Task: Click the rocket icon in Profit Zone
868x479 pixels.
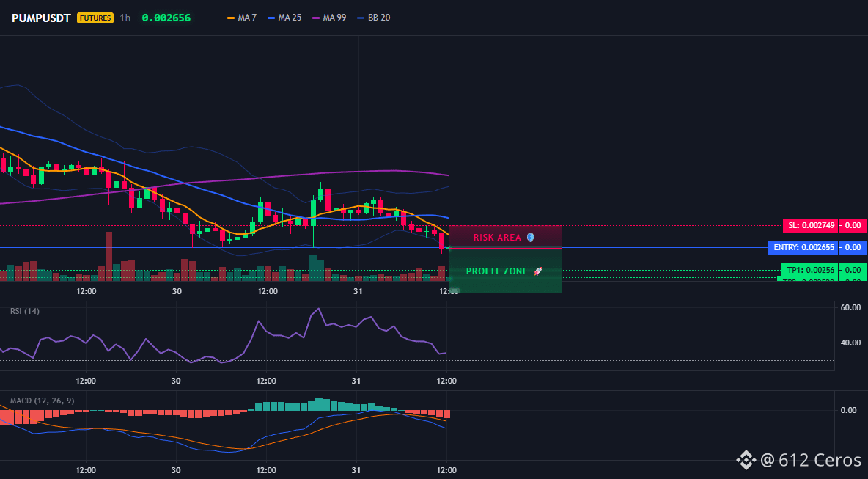Action: click(537, 271)
